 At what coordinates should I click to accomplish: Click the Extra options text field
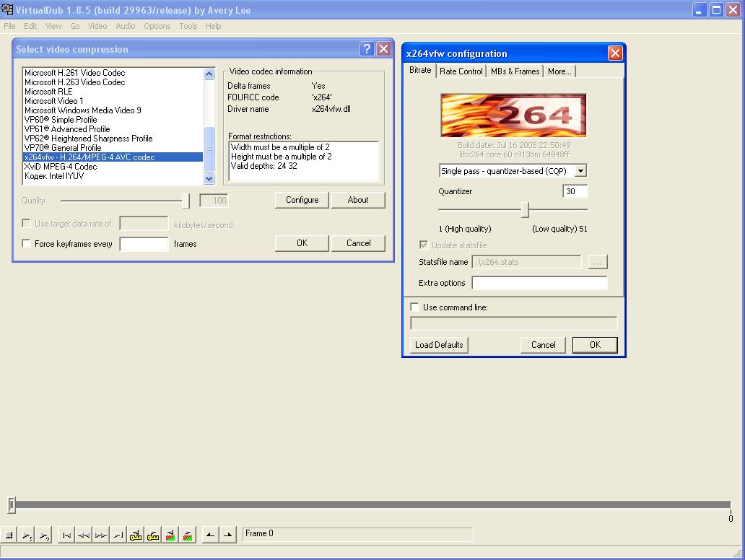coord(539,283)
